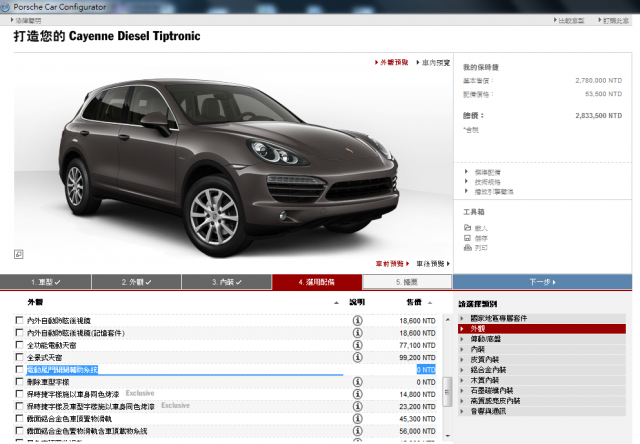This screenshot has width=640, height=444.
Task: Open the 高質感亮皮內裝 category
Action: (x=542, y=401)
